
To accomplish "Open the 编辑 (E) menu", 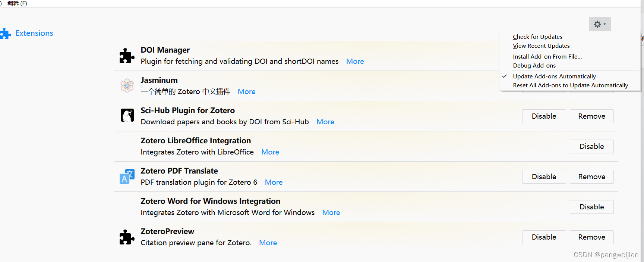I will click(x=17, y=3).
